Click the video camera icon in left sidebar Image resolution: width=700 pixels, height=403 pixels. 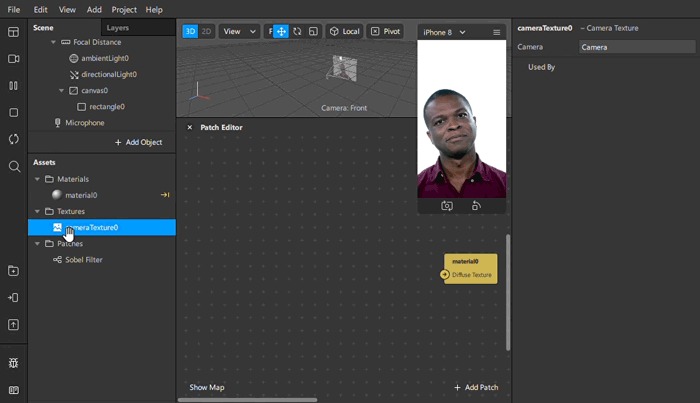(x=13, y=59)
